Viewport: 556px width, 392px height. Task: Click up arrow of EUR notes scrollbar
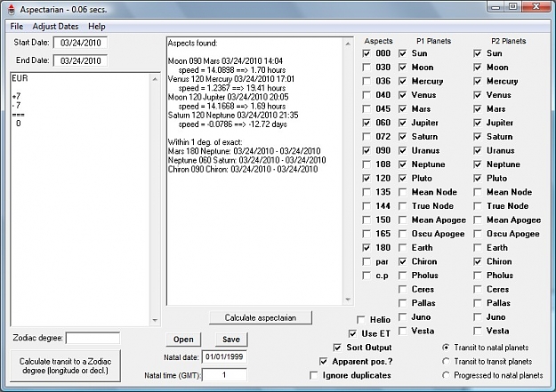point(155,79)
